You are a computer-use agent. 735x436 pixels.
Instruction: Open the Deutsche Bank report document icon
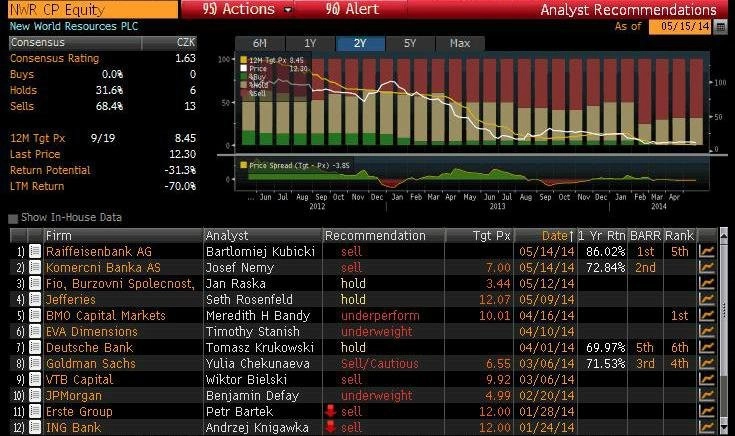(35, 347)
